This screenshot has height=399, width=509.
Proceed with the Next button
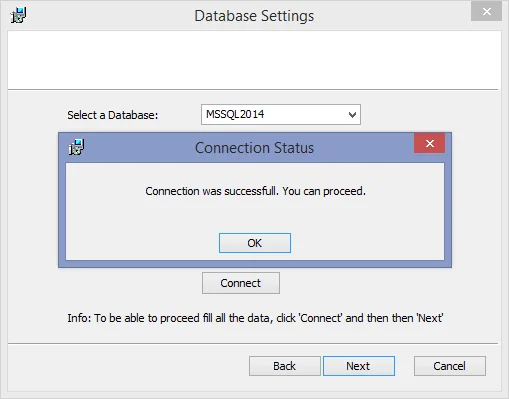click(359, 366)
